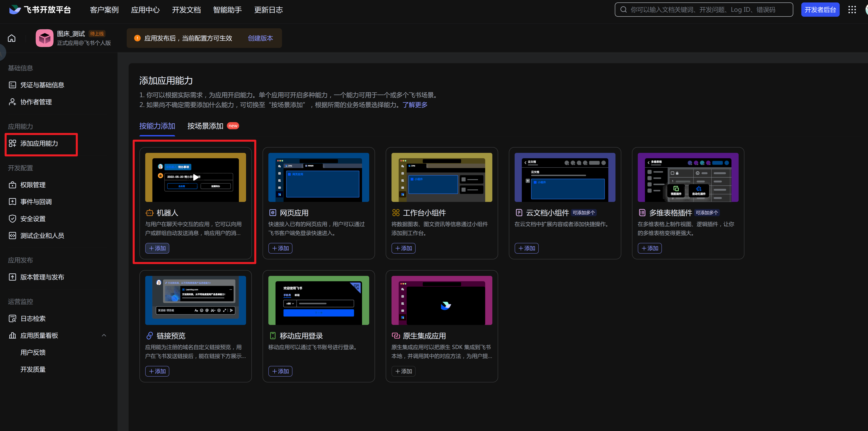Switch to the 按能力添加 tab

click(157, 126)
